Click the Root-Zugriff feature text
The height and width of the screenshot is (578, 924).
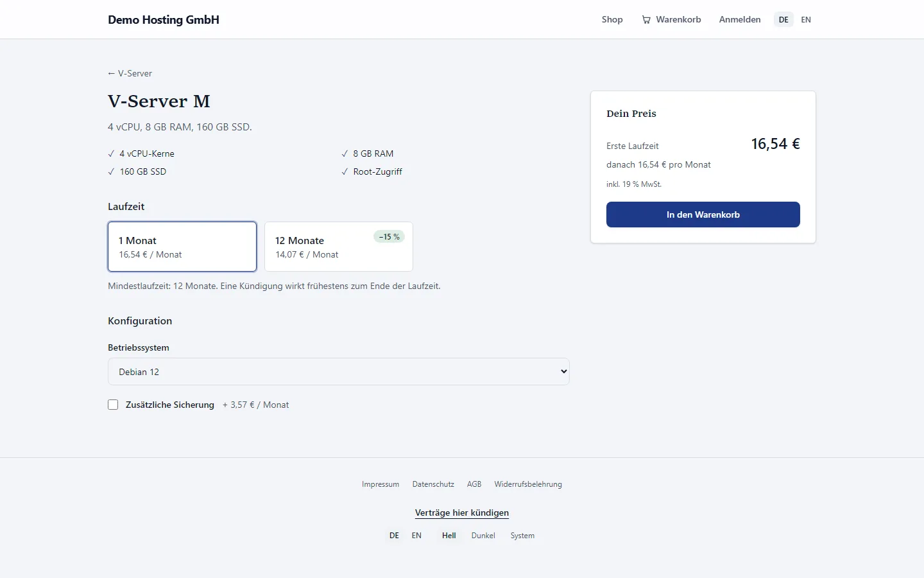(378, 171)
